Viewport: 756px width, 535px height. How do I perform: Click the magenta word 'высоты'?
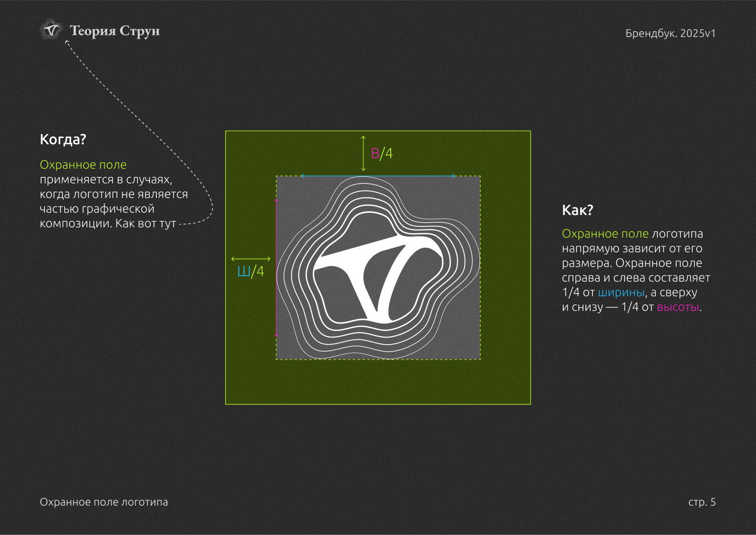pyautogui.click(x=678, y=307)
